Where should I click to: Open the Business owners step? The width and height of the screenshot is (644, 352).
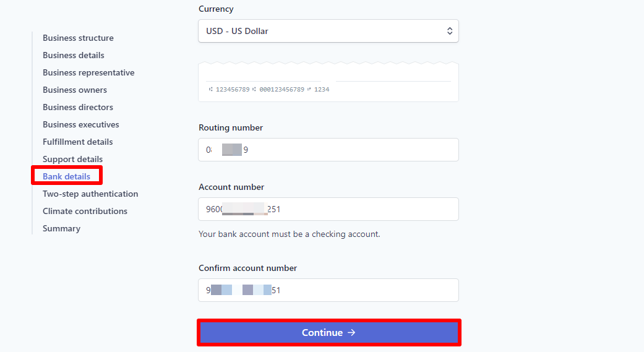pos(74,90)
